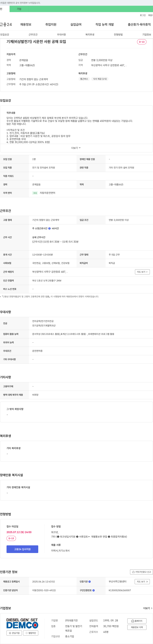The image size is (153, 644).
Task: Report the posting via 거짓구인광고 신고
Action: [x=142, y=572]
